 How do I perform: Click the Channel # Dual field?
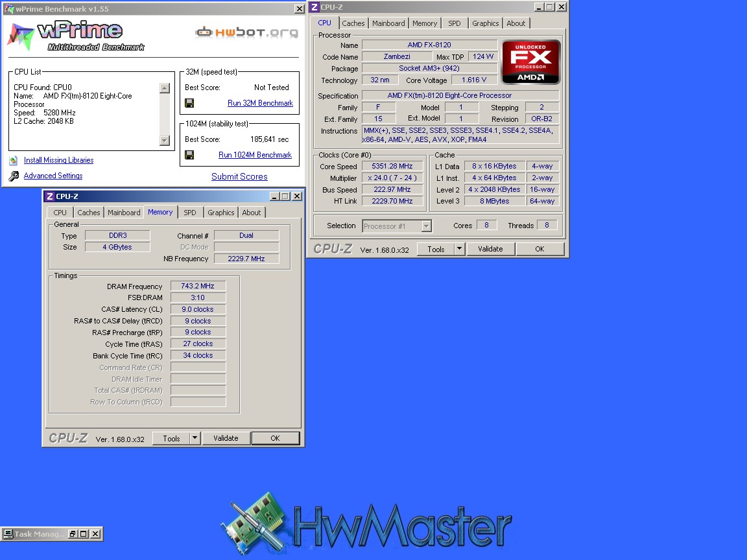click(246, 235)
